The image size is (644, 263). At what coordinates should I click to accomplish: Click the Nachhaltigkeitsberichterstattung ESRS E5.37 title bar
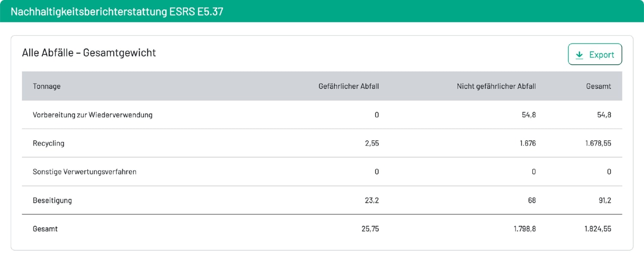click(322, 11)
